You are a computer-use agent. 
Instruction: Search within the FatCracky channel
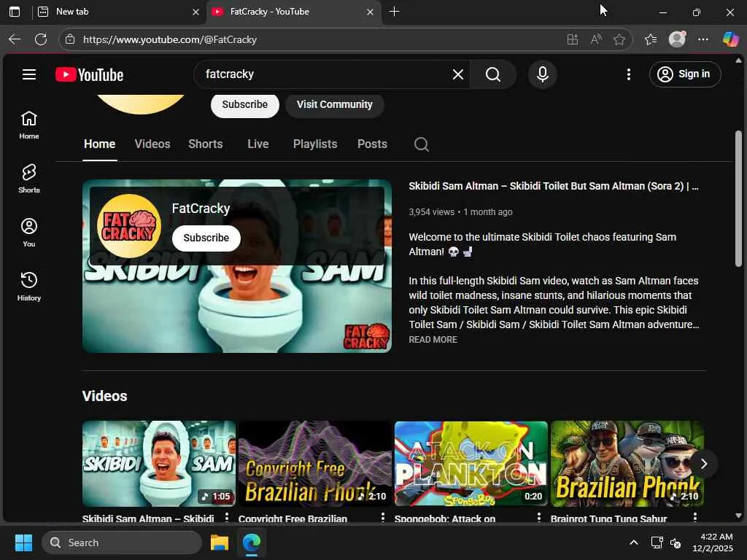pyautogui.click(x=421, y=144)
